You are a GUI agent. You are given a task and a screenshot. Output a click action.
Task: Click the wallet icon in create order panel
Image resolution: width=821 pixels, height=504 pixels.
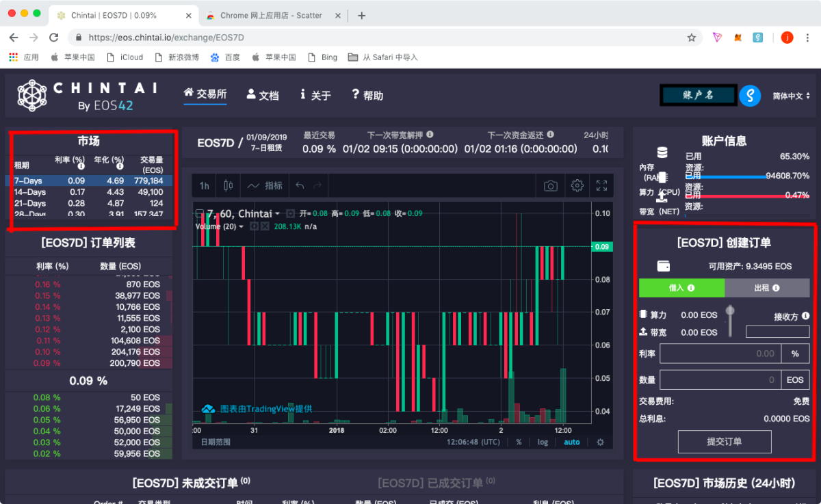tap(663, 266)
